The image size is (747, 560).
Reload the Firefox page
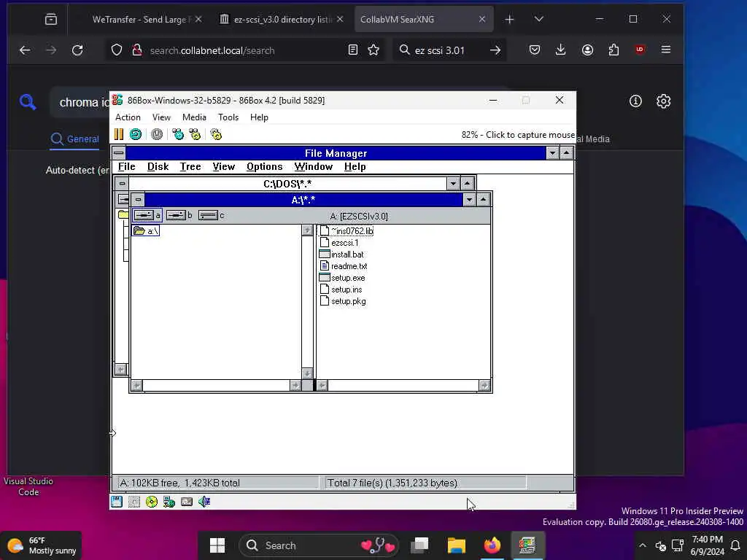click(77, 50)
